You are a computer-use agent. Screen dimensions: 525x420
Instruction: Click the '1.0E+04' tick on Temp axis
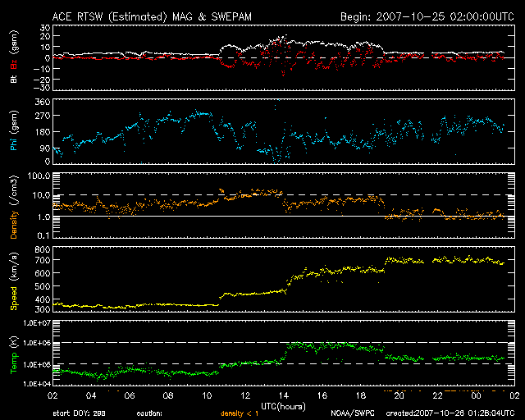(37, 384)
